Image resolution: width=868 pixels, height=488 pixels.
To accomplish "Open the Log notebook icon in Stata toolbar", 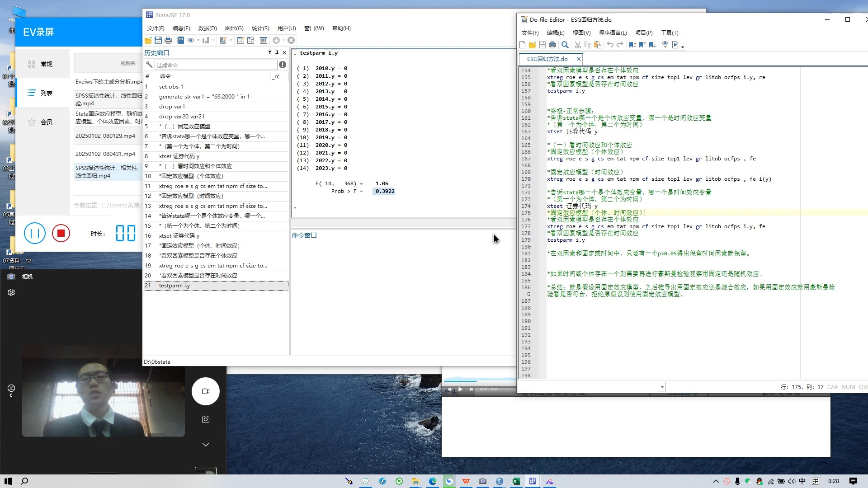I will [180, 40].
